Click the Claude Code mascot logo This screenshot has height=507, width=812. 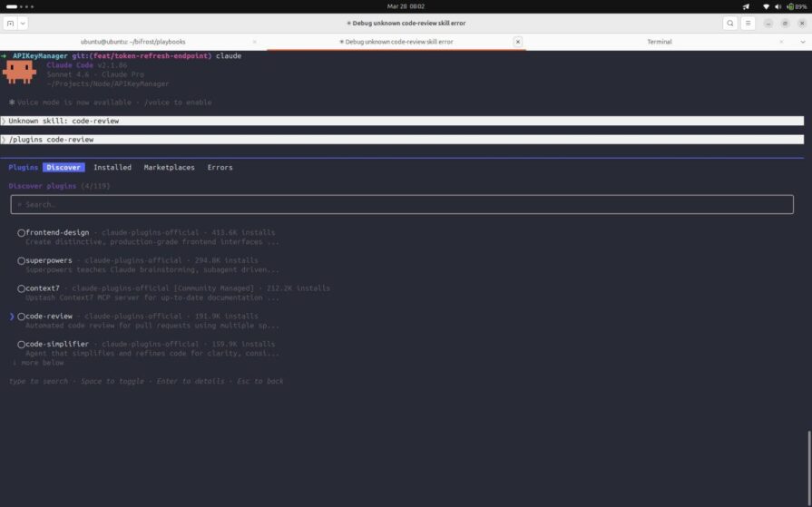pos(19,71)
